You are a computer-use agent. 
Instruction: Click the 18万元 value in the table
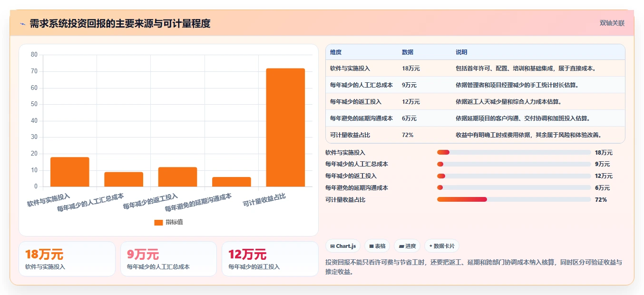click(x=411, y=69)
